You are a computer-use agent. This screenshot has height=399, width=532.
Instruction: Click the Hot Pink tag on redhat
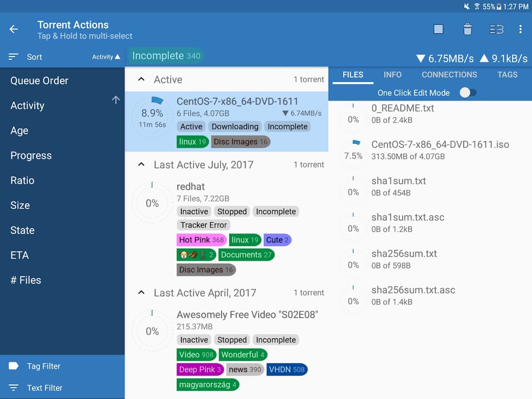click(x=201, y=240)
